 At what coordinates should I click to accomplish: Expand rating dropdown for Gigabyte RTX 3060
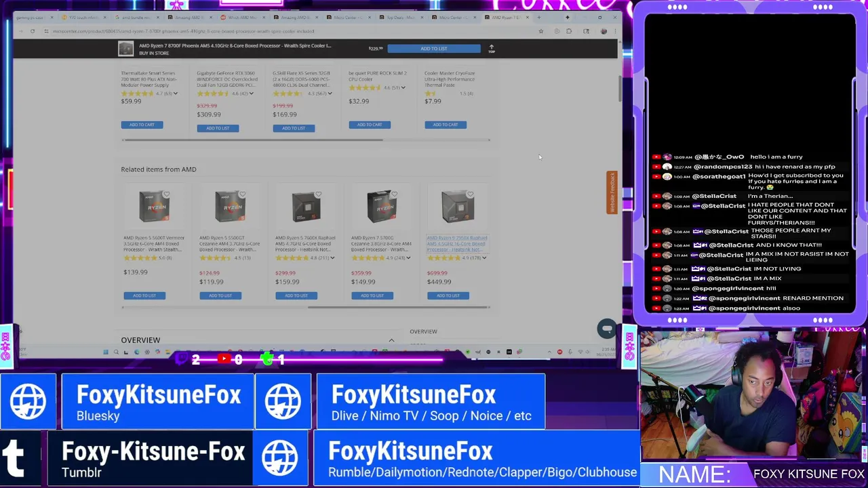coord(252,94)
